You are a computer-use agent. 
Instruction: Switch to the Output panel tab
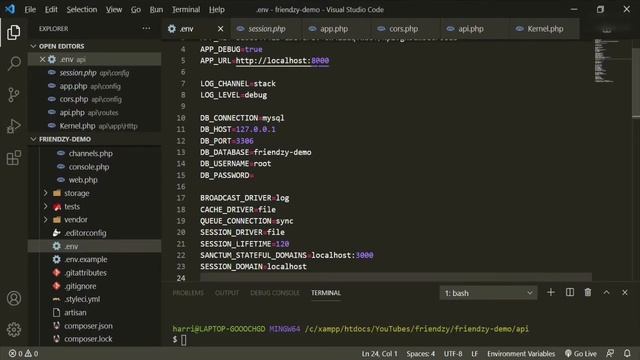pos(227,293)
